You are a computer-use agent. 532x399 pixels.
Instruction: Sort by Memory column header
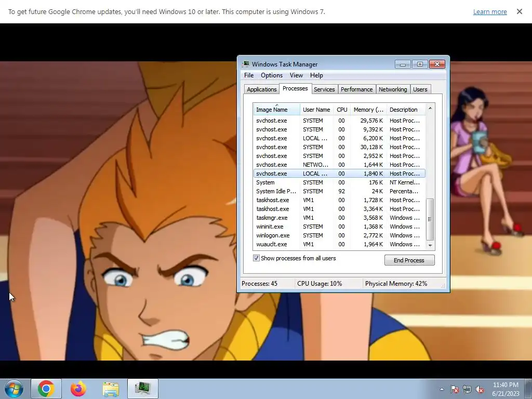(368, 110)
